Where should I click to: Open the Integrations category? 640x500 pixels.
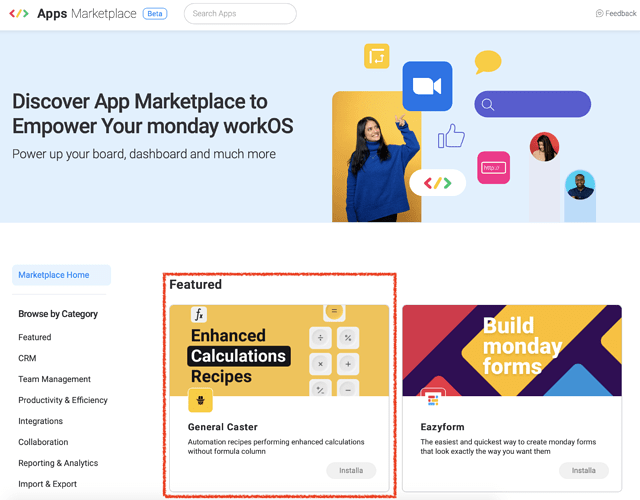40,421
